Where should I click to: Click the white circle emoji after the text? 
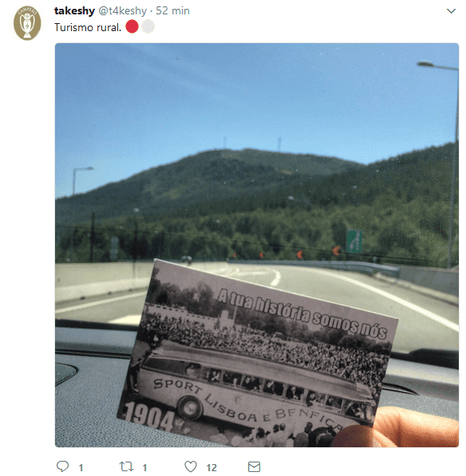pos(148,26)
